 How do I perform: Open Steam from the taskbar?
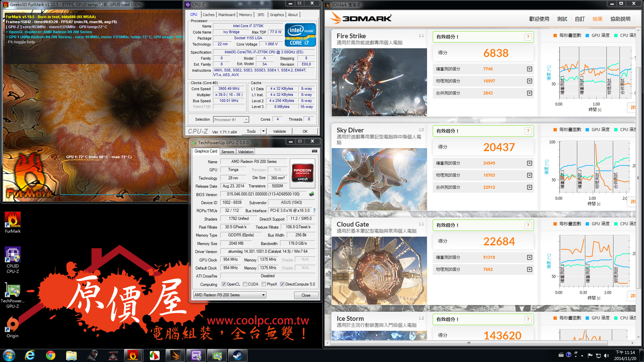point(238,355)
